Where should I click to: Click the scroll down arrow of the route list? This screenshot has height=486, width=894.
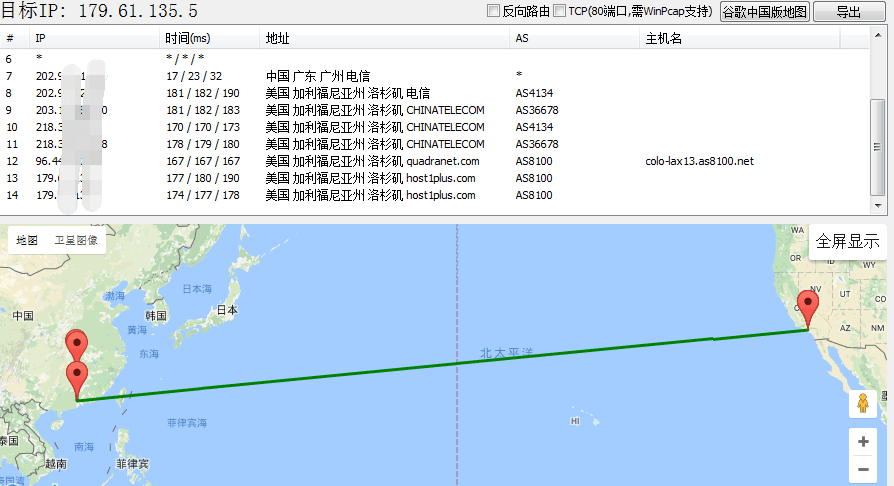pyautogui.click(x=877, y=206)
